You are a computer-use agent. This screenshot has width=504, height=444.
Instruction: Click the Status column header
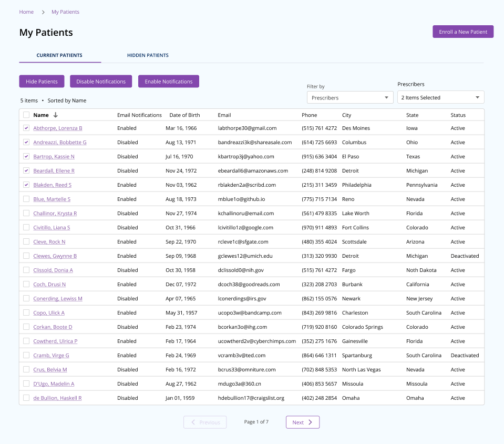click(458, 115)
